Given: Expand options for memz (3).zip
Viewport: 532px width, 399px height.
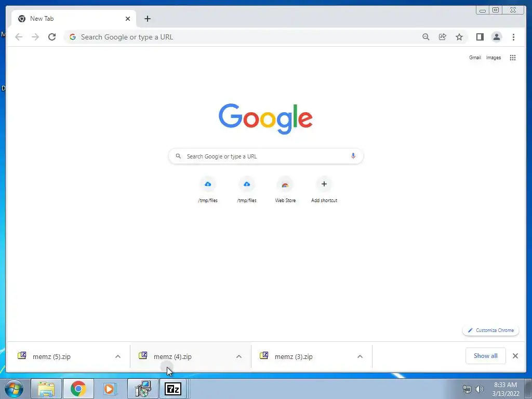Looking at the screenshot, I should click(360, 356).
